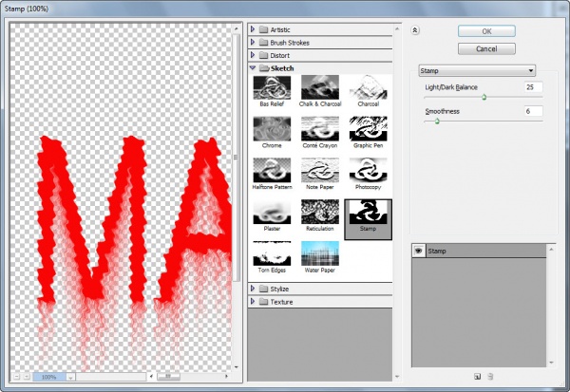Collapse the Sketch filter folder

[x=253, y=68]
